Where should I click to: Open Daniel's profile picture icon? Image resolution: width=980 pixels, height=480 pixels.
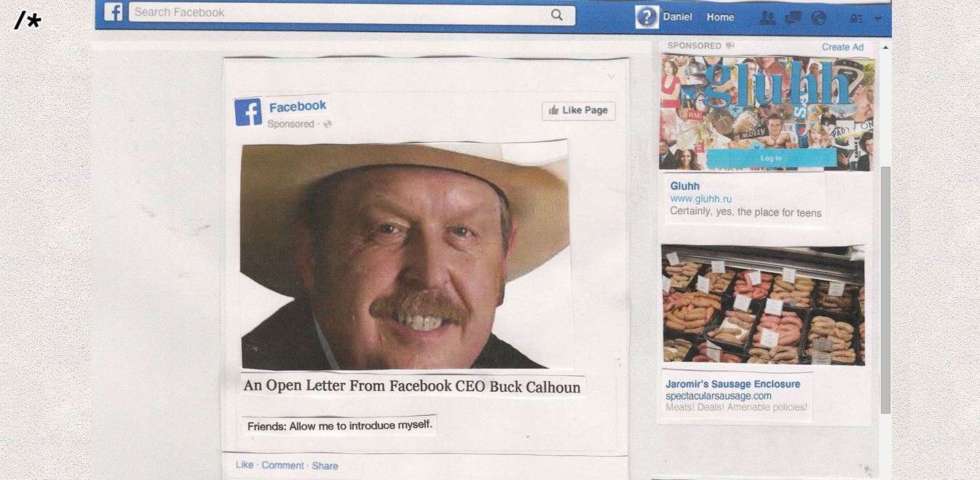click(647, 17)
